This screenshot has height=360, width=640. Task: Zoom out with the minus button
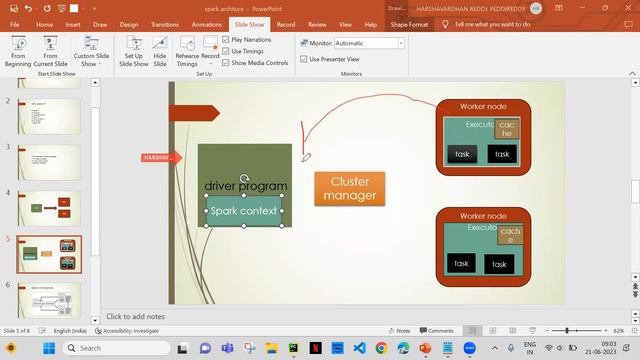coord(547,331)
